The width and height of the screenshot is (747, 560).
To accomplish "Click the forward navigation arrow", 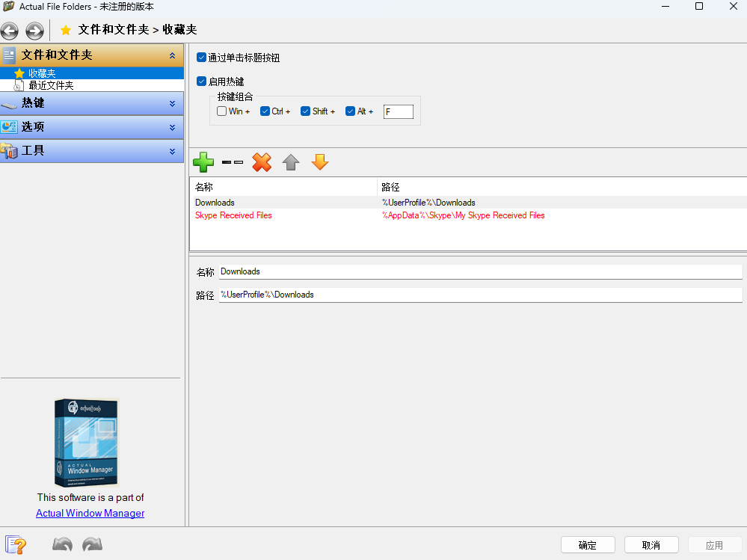I will (x=35, y=31).
